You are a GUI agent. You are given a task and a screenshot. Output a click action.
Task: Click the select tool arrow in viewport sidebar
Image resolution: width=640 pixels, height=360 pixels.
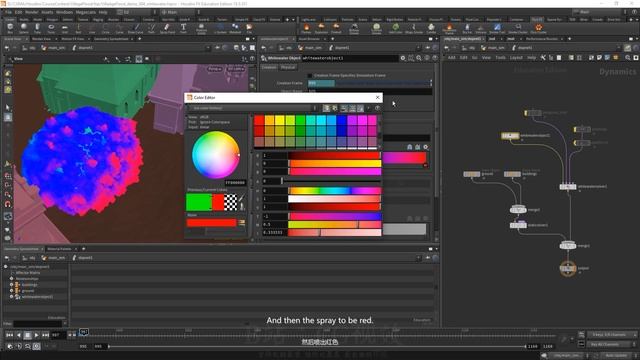pyautogui.click(x=8, y=107)
